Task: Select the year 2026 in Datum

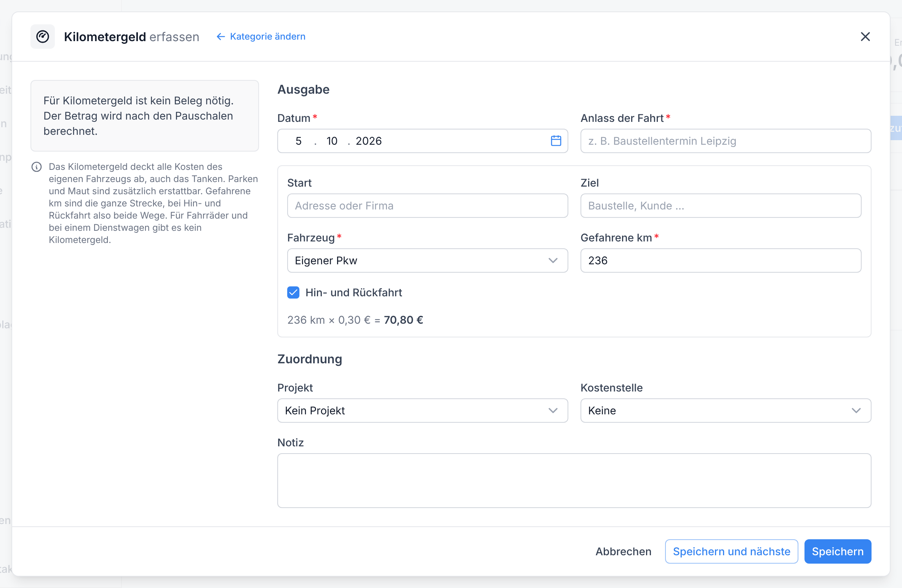Action: (x=369, y=141)
